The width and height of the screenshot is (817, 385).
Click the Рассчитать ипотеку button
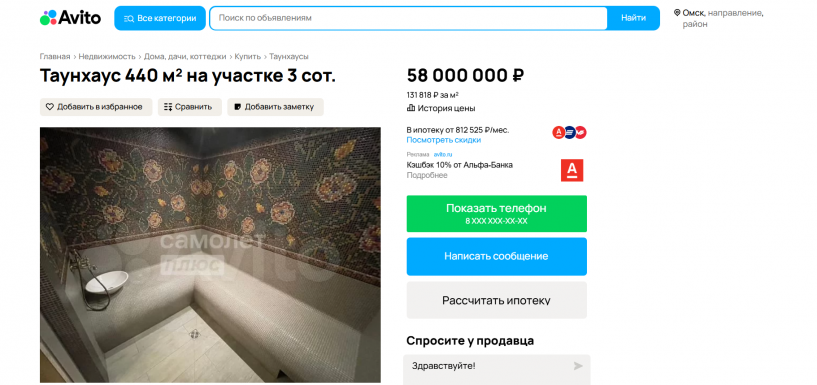[497, 300]
